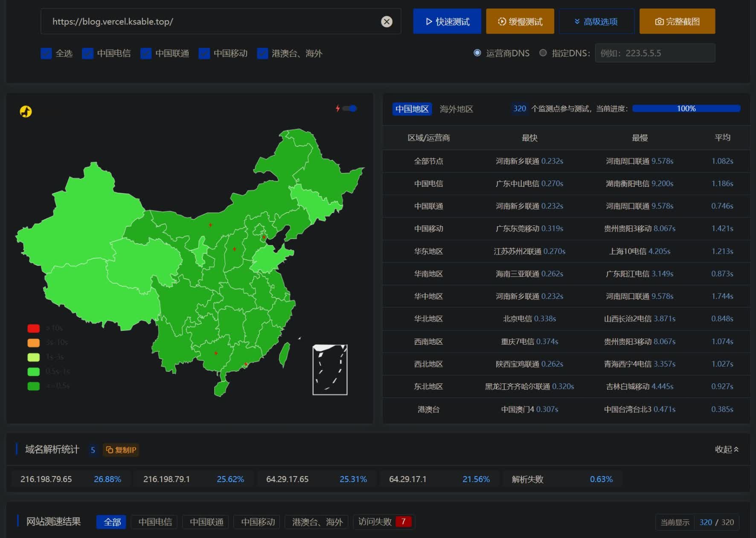756x538 pixels.
Task: Open the South China Sea inset map
Action: [330, 370]
